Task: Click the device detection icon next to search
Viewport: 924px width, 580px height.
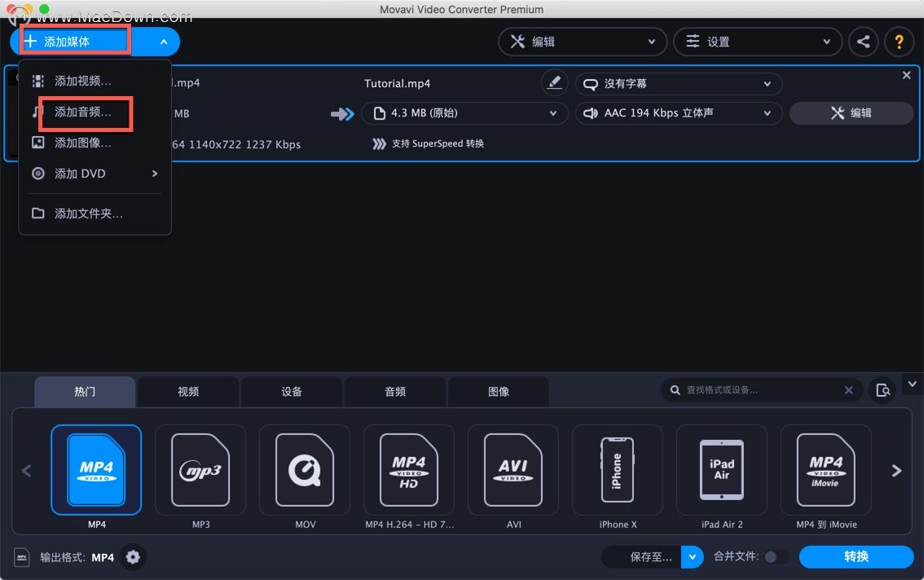Action: [882, 390]
